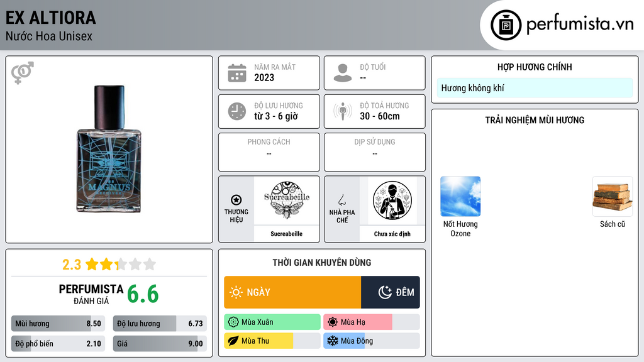Click the sun icon for Mùa Hạ
This screenshot has height=362, width=644.
pyautogui.click(x=333, y=322)
